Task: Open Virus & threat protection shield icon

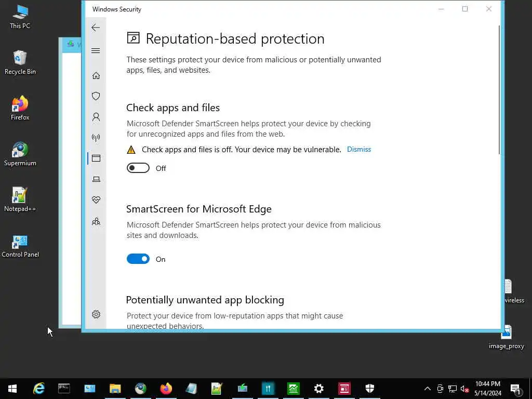Action: (96, 96)
